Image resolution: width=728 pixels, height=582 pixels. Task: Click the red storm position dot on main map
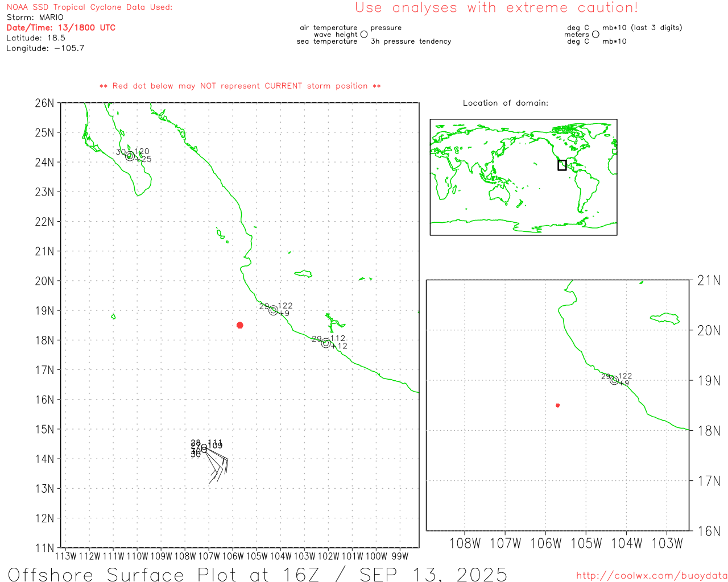coord(240,325)
